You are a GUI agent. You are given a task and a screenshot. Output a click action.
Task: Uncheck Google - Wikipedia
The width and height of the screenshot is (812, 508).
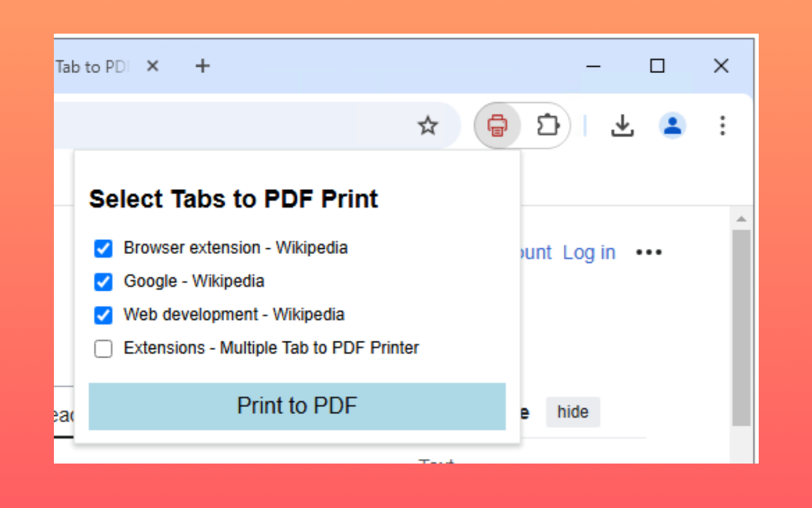(x=103, y=282)
